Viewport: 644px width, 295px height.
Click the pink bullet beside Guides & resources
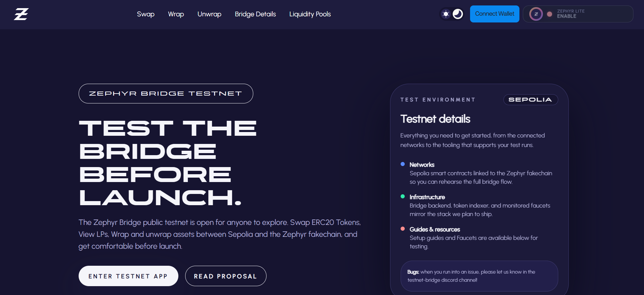tap(403, 229)
